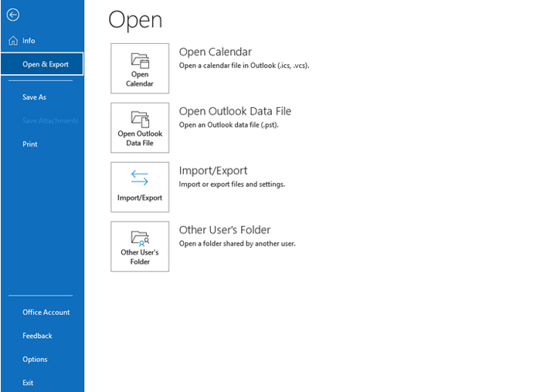Click 'Import or export files and settings' text
The image size is (550, 392).
pyautogui.click(x=232, y=184)
